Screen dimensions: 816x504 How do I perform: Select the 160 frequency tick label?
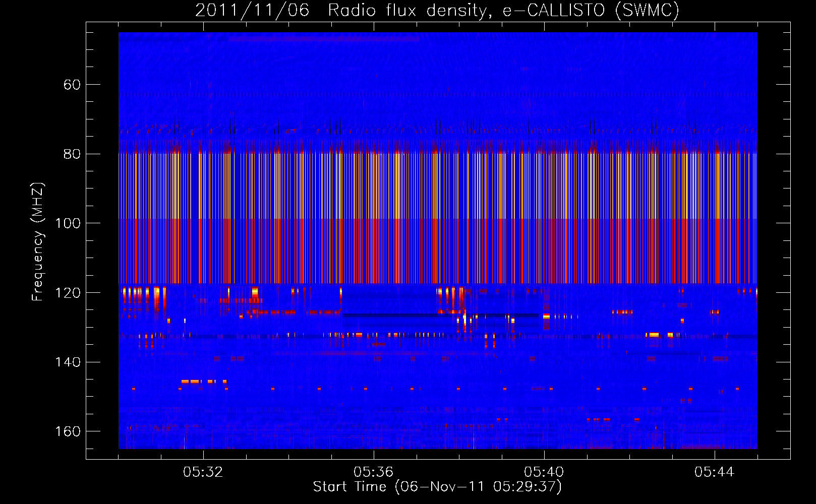pos(68,431)
